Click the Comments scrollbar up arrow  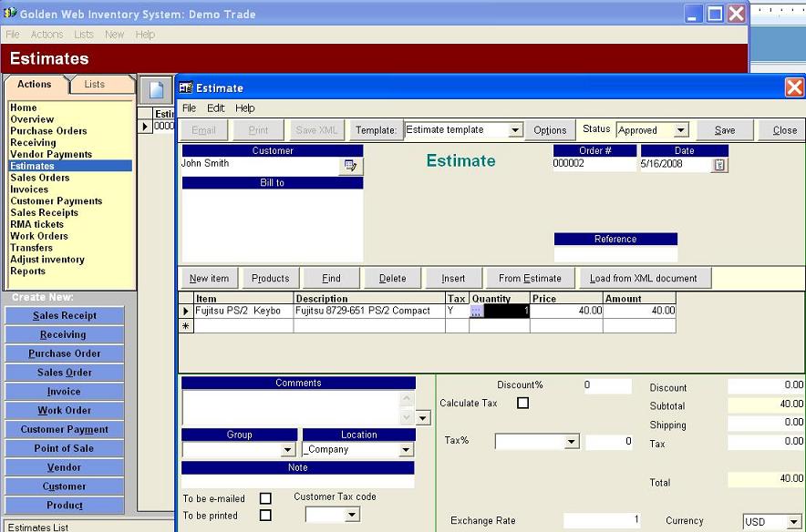coord(407,399)
